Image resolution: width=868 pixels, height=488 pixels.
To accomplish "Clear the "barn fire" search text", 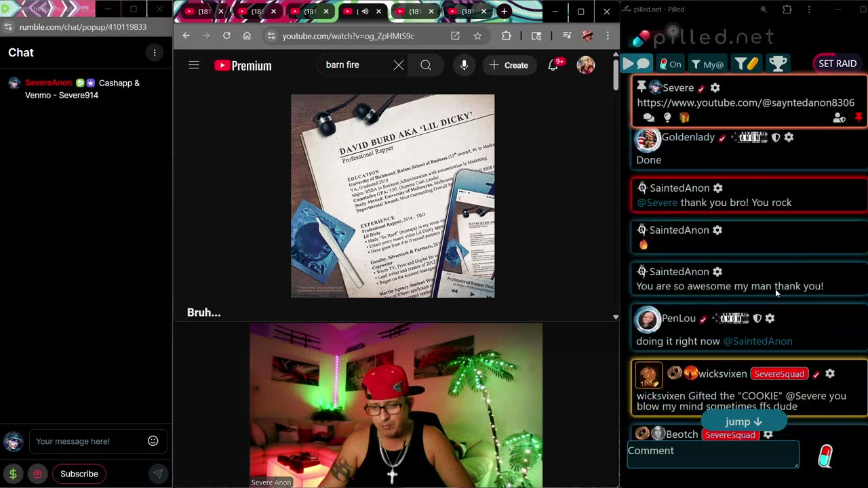I will coord(399,65).
